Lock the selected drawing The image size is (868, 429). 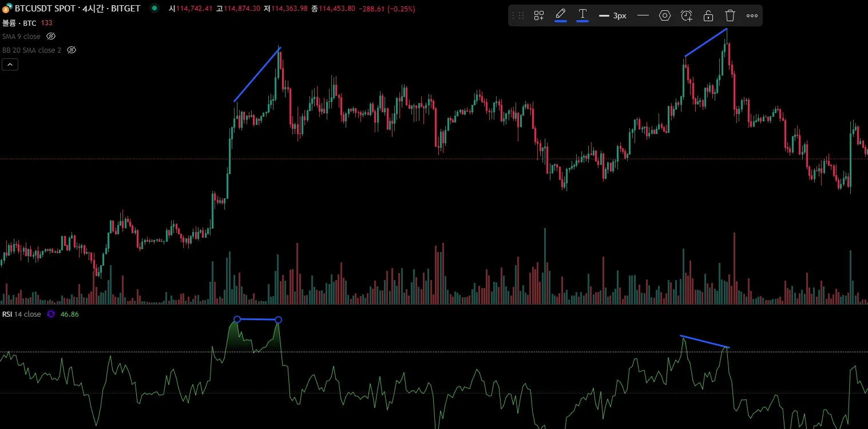click(x=708, y=15)
